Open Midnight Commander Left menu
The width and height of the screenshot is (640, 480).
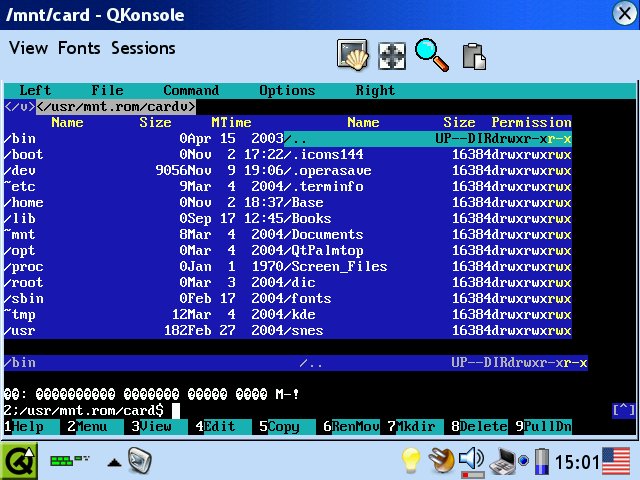[x=35, y=90]
